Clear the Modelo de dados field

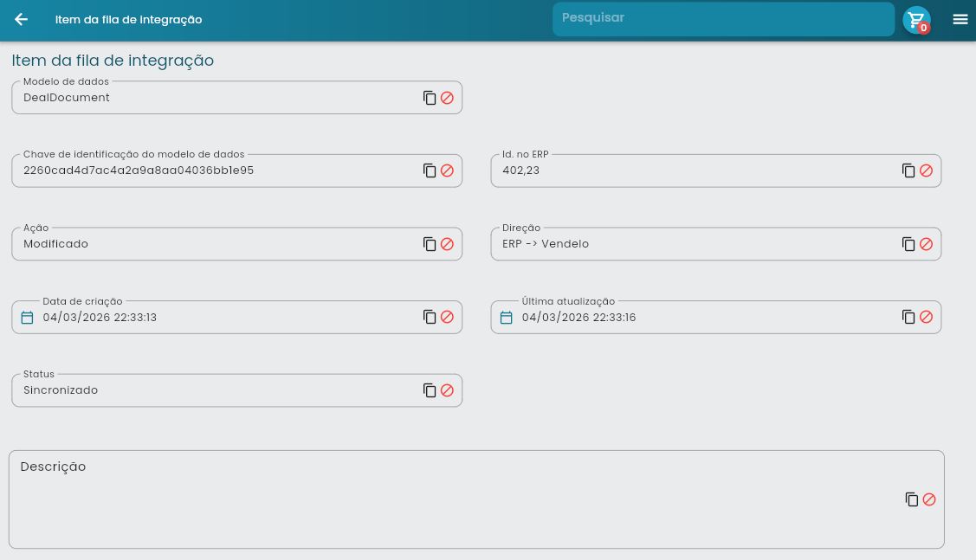pyautogui.click(x=448, y=98)
